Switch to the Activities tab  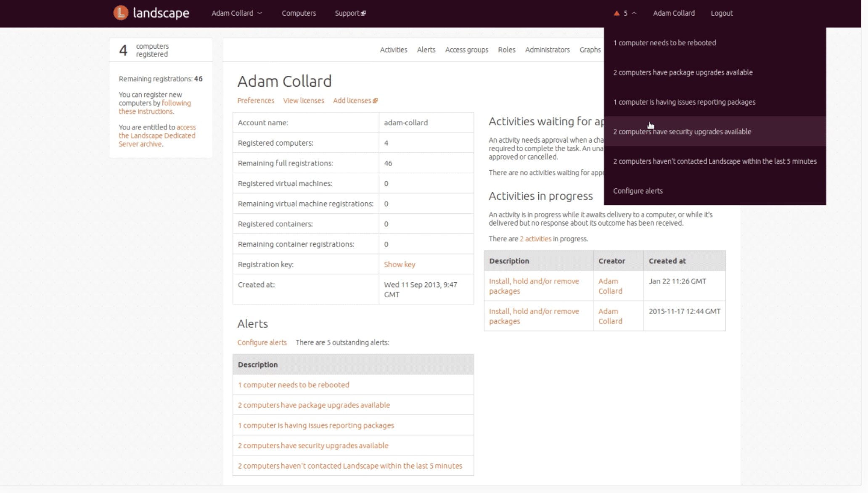393,50
